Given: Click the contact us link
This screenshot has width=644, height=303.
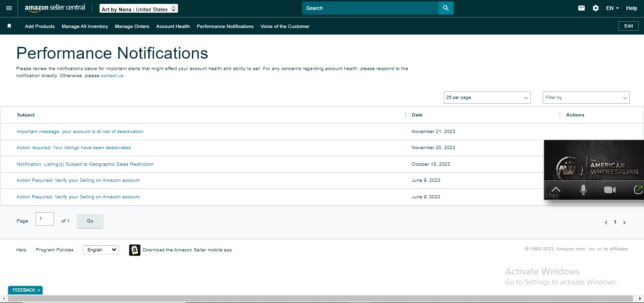Looking at the screenshot, I should [x=113, y=76].
